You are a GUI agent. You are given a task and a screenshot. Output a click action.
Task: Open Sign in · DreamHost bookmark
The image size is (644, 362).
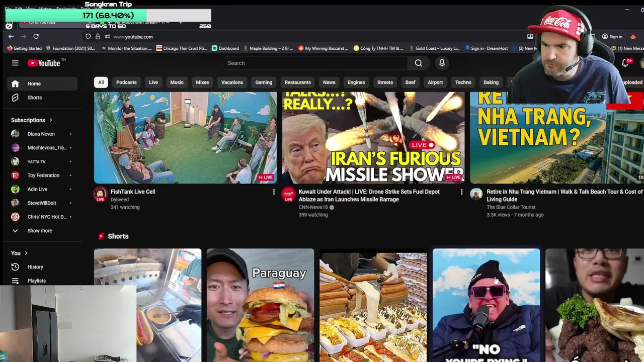[487, 48]
